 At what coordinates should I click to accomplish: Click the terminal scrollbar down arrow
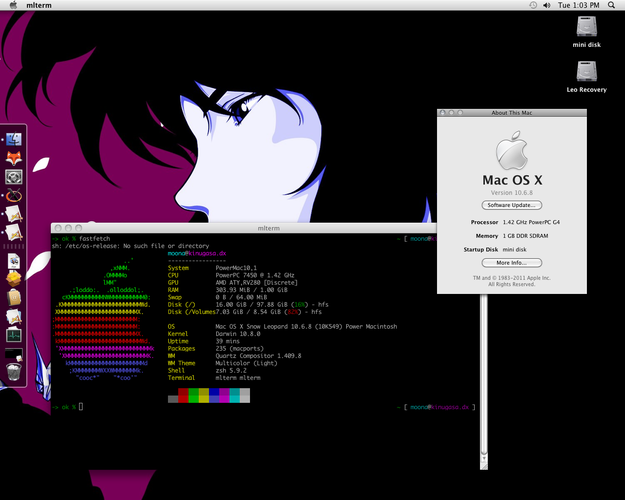(x=484, y=460)
